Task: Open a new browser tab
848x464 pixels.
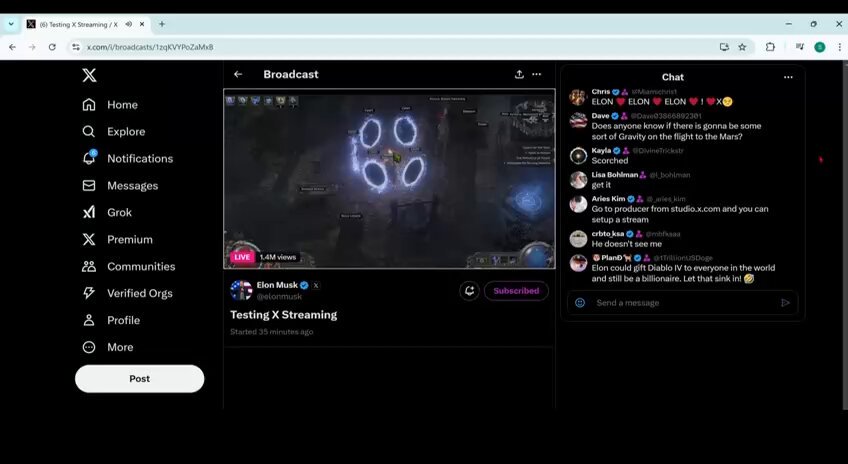Action: [162, 24]
